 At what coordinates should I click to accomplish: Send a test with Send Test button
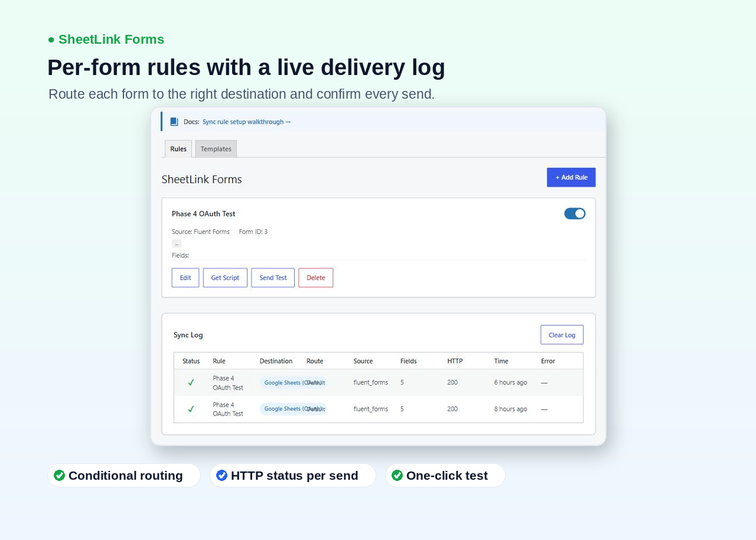click(273, 278)
